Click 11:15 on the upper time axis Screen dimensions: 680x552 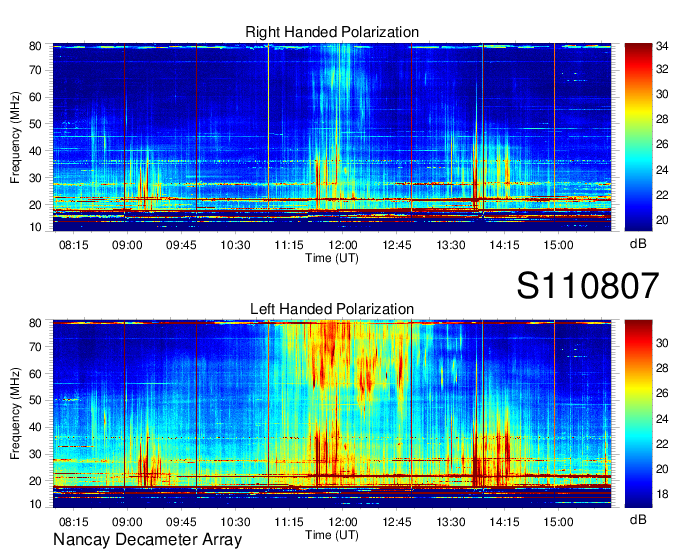click(x=289, y=245)
